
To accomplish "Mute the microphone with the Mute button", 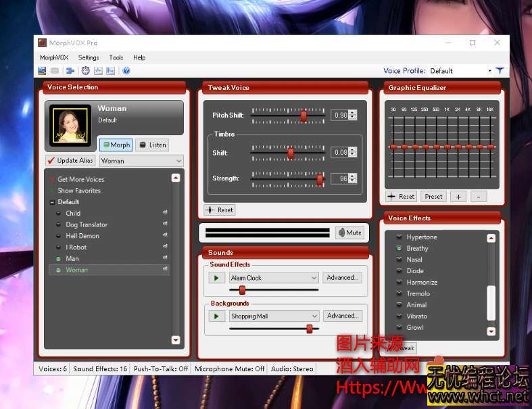I will coord(349,233).
